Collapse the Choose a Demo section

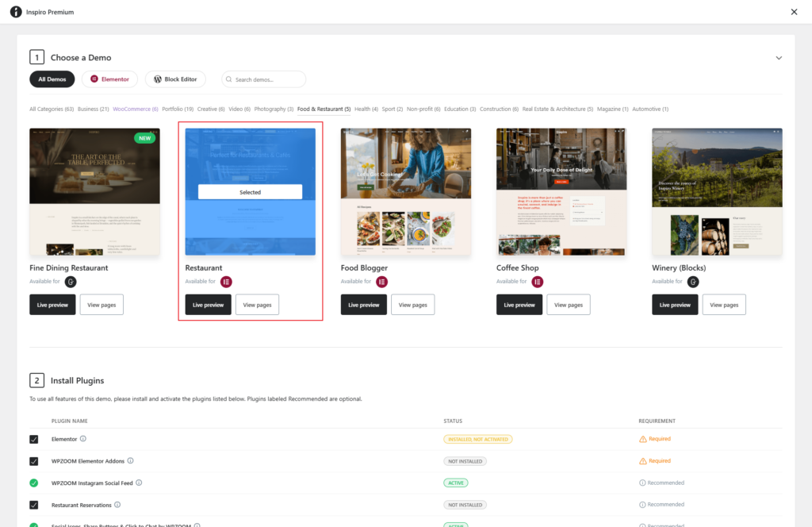(x=779, y=58)
